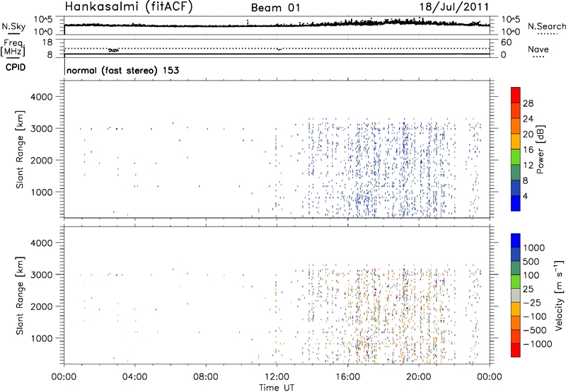
Task: Select the Beam 01 heading
Action: tap(275, 8)
